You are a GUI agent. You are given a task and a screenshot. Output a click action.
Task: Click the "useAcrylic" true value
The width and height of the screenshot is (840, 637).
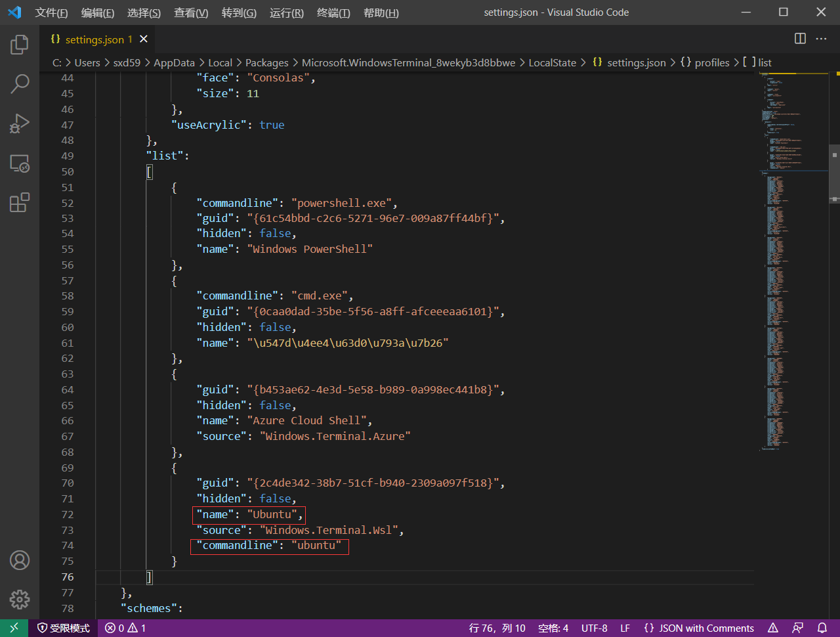272,125
